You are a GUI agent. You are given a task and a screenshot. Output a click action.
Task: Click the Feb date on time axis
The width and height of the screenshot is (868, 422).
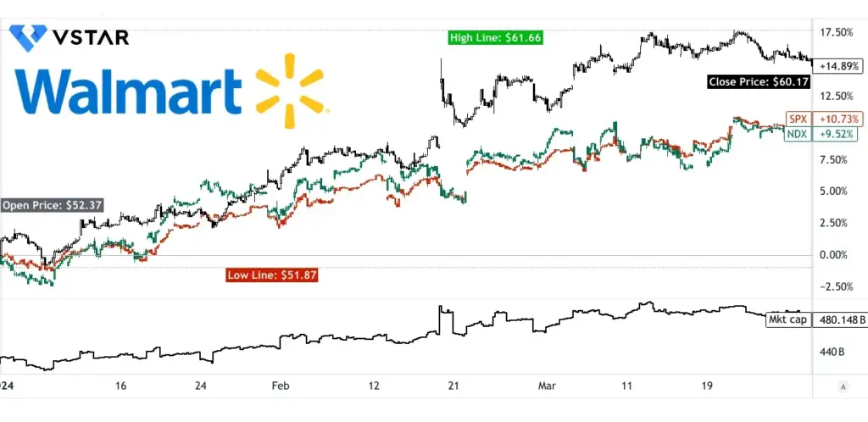pyautogui.click(x=280, y=386)
